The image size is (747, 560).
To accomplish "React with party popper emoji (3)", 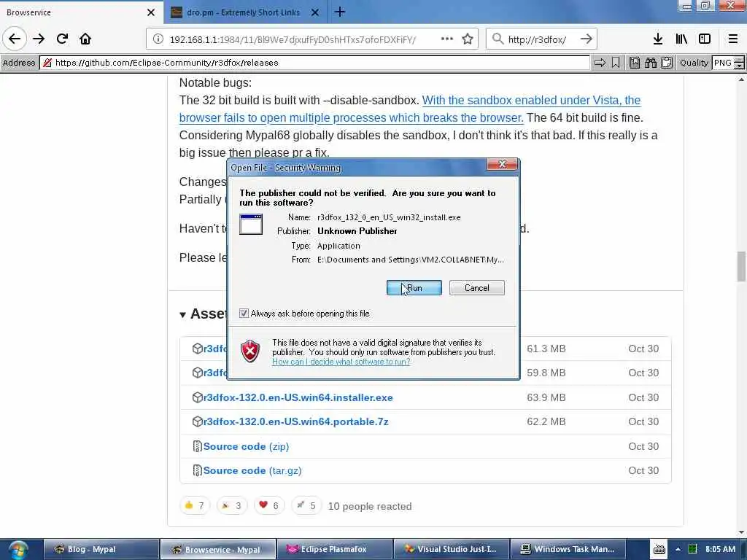I will point(231,506).
